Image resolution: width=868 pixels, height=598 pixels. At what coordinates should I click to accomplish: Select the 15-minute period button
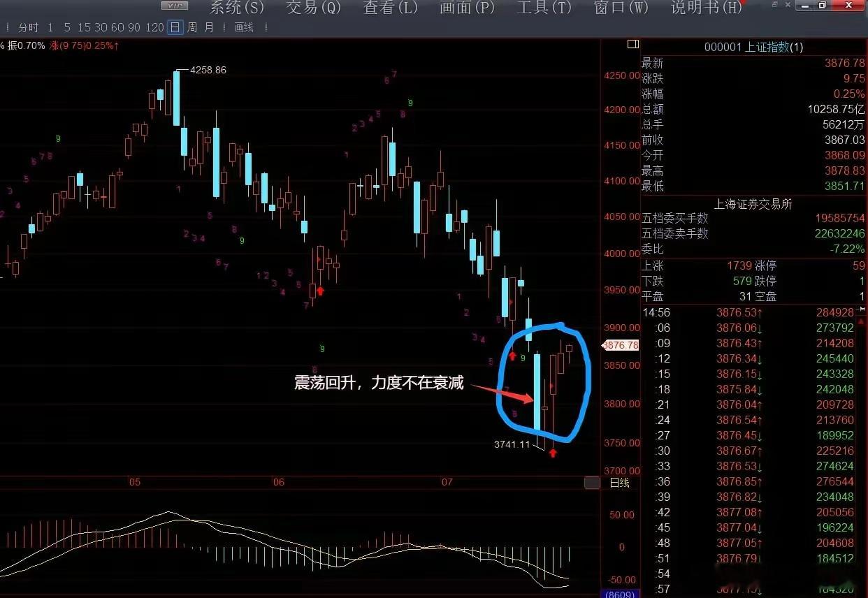click(x=84, y=28)
